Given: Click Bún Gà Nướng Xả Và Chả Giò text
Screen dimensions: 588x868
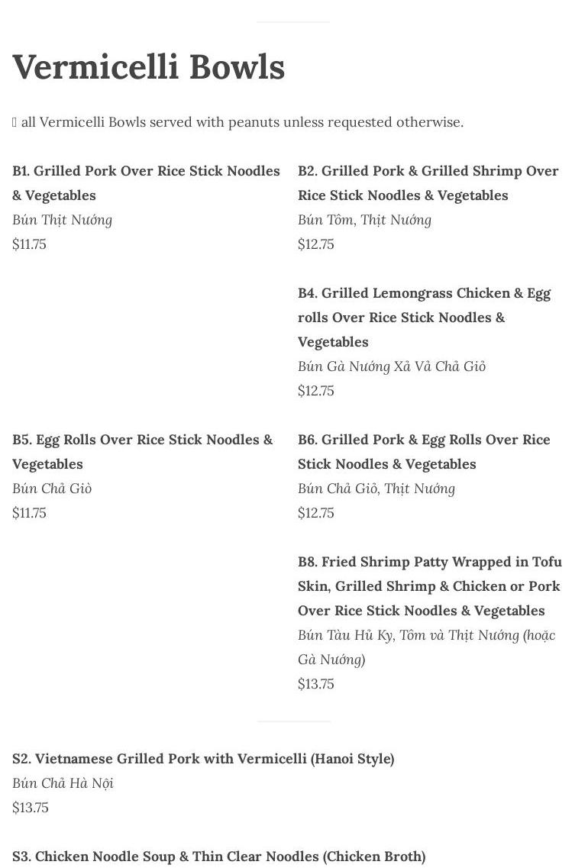Looking at the screenshot, I should tap(392, 366).
